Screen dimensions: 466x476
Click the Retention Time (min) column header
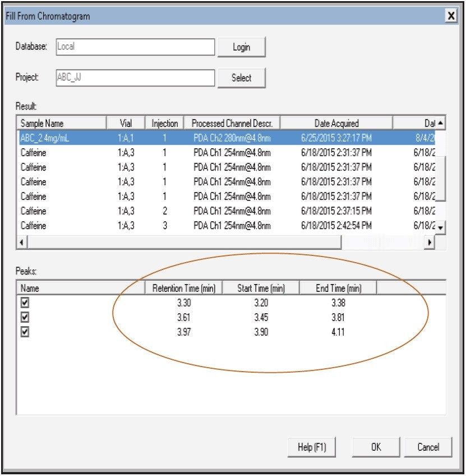click(x=184, y=288)
